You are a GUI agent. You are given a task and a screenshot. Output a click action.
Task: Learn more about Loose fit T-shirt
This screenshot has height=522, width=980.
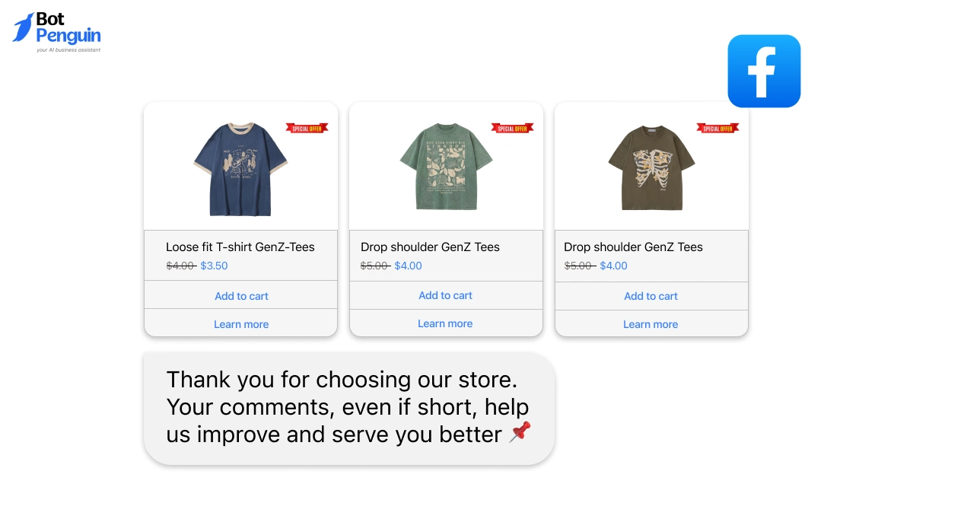tap(241, 324)
